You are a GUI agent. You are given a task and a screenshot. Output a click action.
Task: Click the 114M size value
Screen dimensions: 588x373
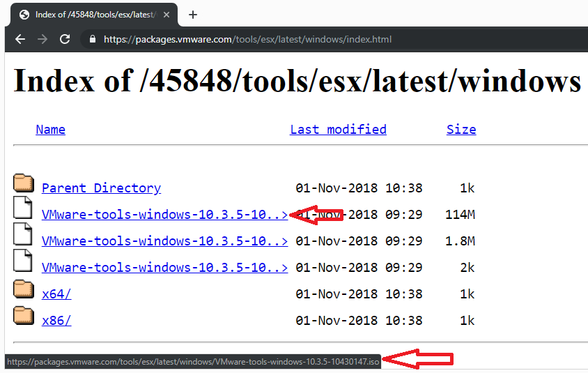tap(460, 215)
